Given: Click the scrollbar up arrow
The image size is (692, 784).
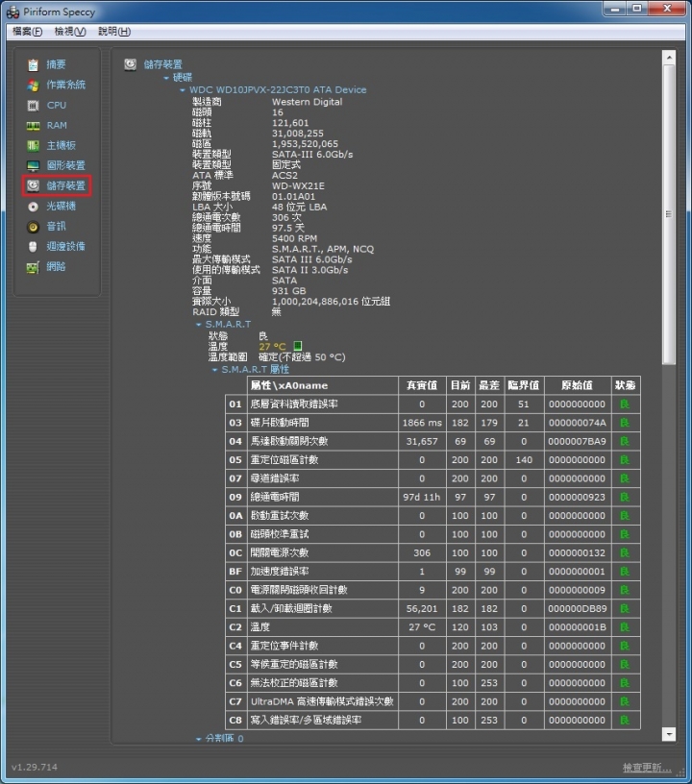Looking at the screenshot, I should point(669,58).
